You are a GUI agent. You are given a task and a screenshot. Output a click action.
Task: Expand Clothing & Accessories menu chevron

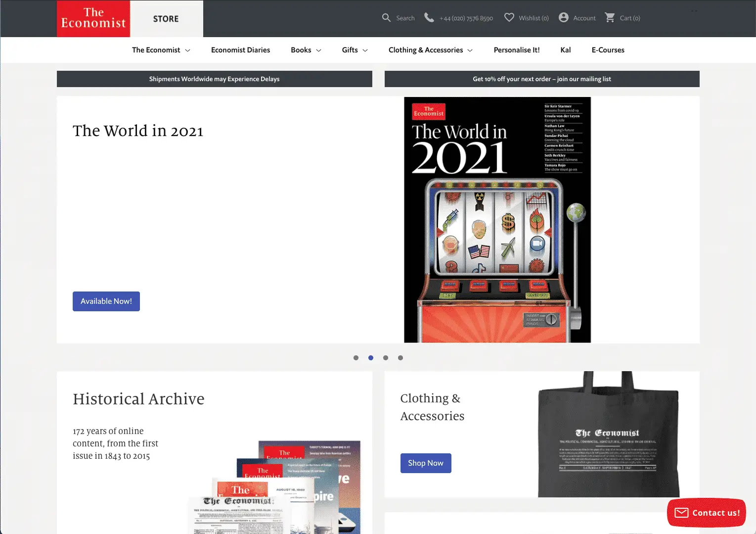coord(470,50)
